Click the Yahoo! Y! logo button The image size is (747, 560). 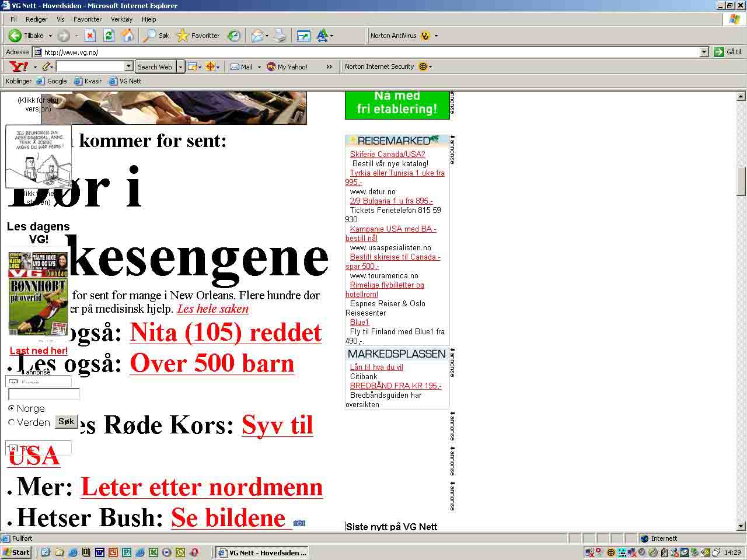click(19, 66)
